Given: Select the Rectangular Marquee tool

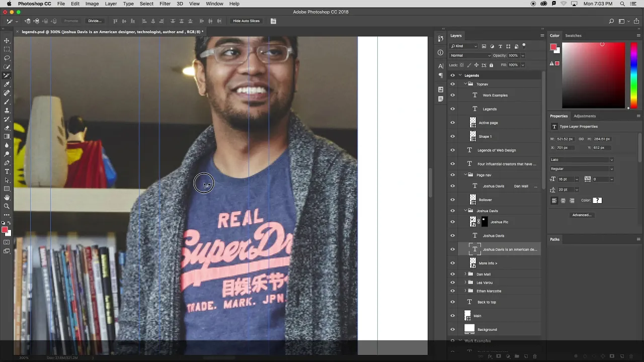Looking at the screenshot, I should coord(7,49).
